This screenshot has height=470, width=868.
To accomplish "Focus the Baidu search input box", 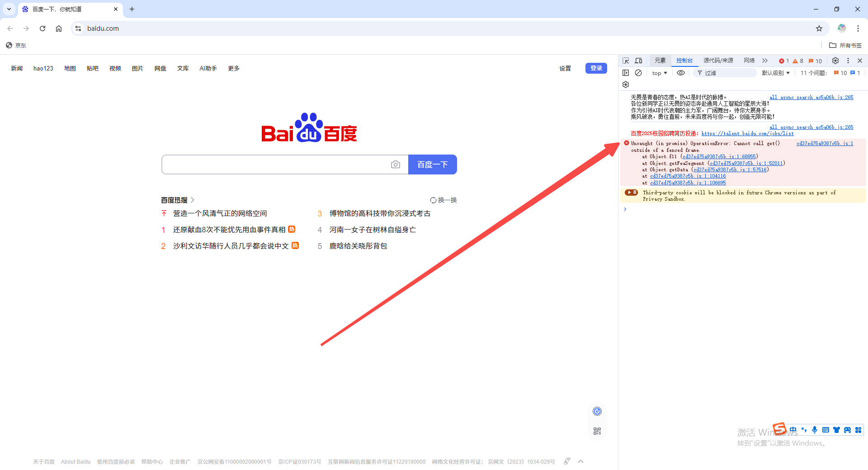I will (275, 164).
